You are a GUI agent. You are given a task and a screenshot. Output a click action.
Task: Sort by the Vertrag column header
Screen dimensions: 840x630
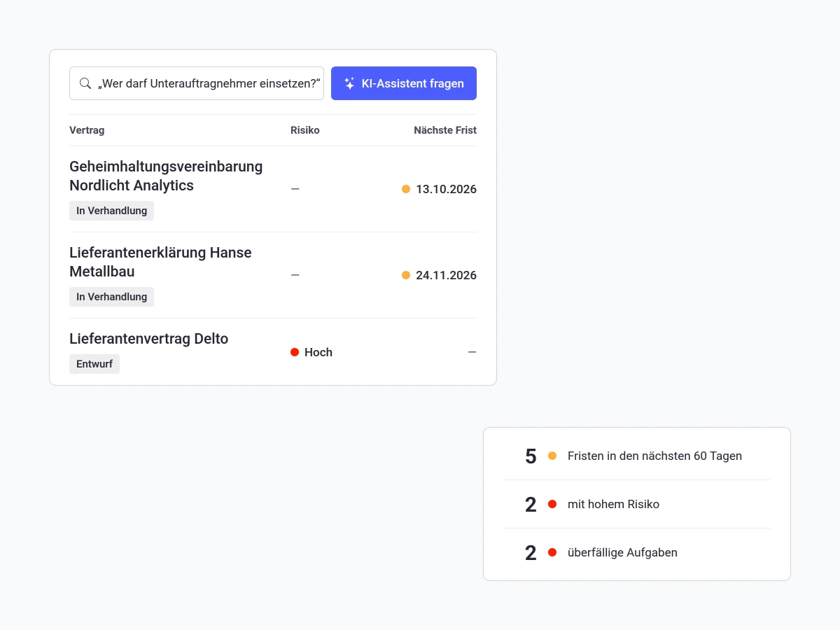[87, 130]
